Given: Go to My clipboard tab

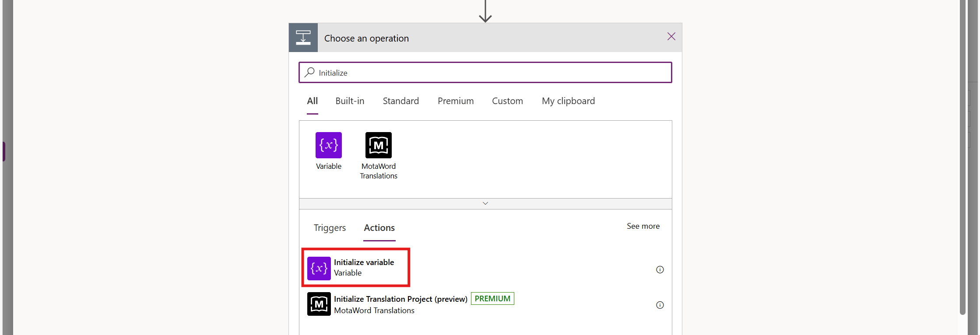Looking at the screenshot, I should [x=568, y=101].
